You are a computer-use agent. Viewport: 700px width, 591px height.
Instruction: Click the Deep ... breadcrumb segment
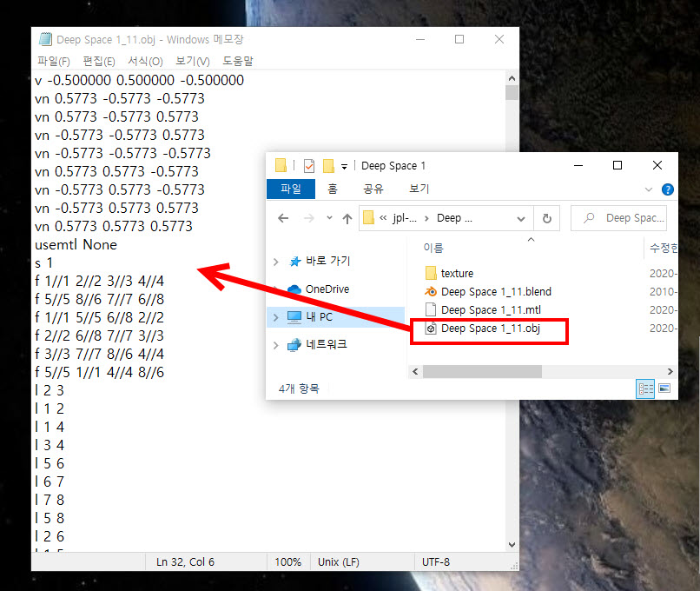click(454, 218)
